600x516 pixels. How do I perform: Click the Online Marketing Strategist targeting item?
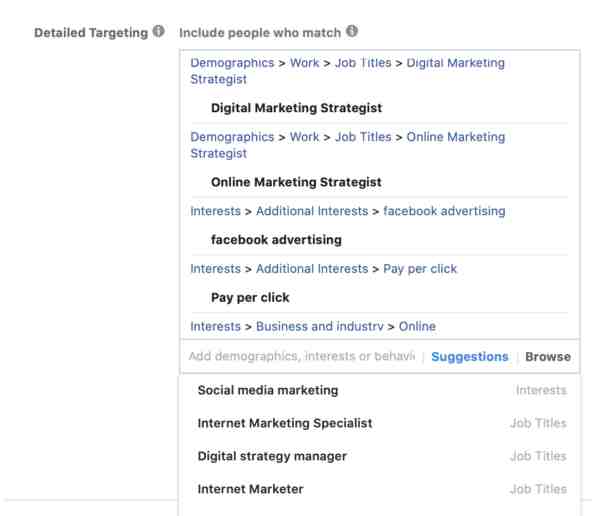[296, 182]
